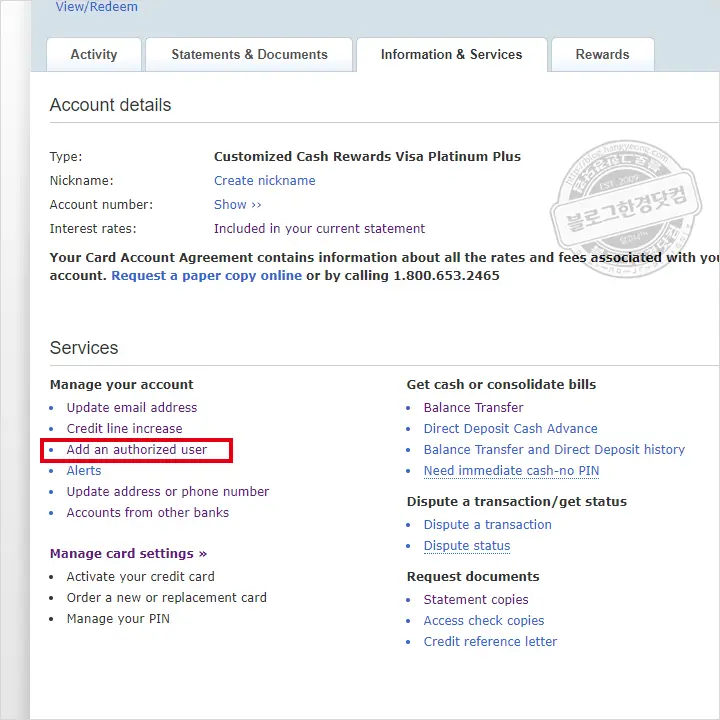Click Update email address link
Viewport: 720px width, 720px height.
point(132,408)
